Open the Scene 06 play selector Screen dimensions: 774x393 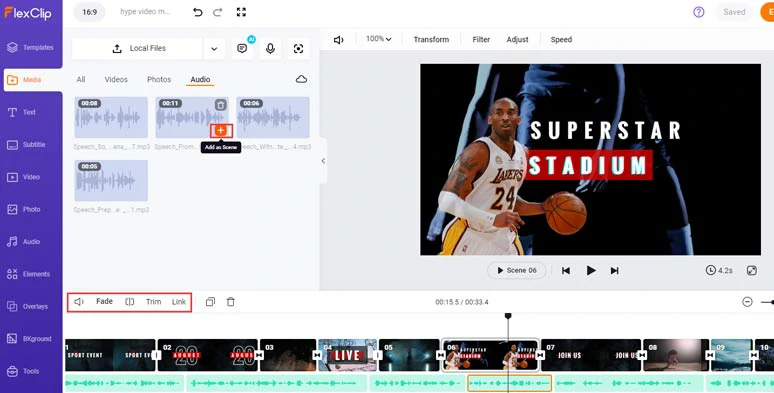pos(517,270)
